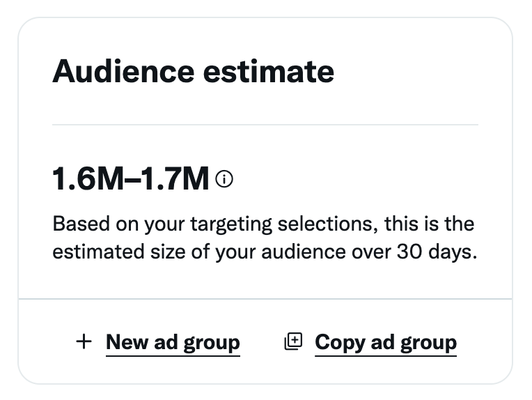
Task: Click the divider line below the heading
Action: (265, 125)
